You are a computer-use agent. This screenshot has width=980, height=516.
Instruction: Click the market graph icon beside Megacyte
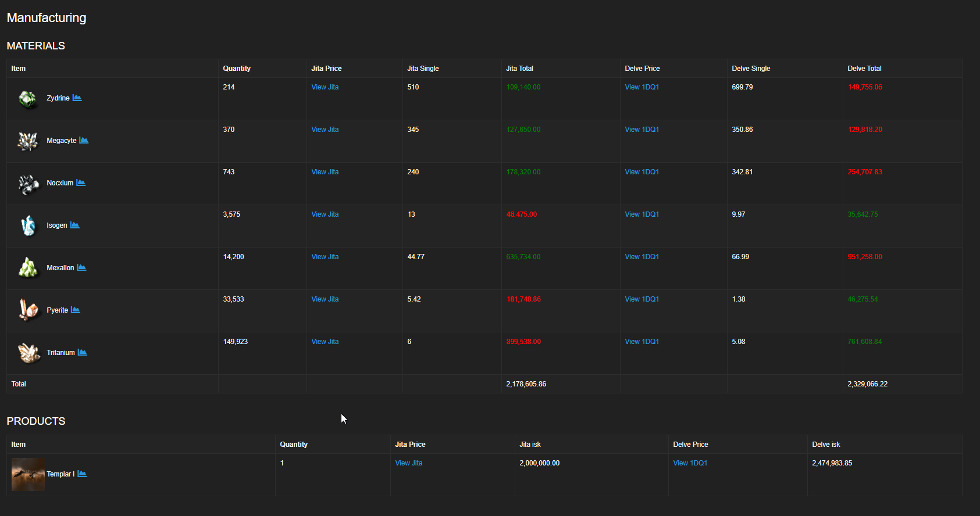click(x=84, y=140)
